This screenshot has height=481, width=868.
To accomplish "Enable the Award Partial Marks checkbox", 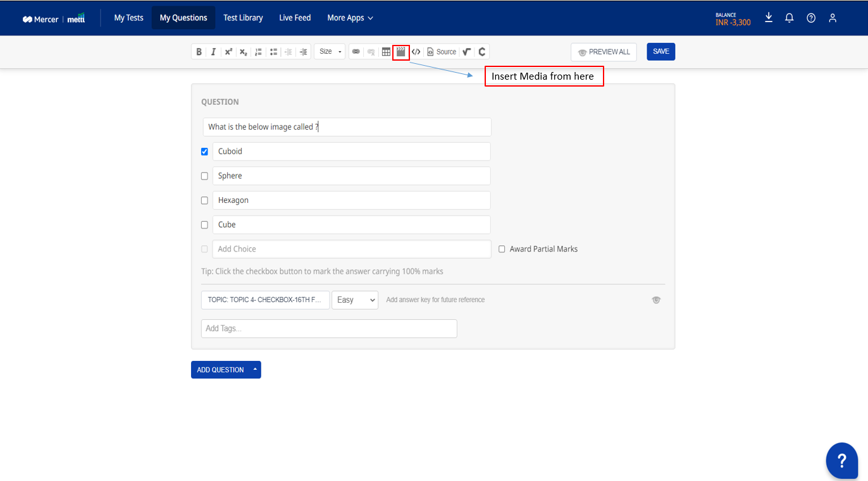I will [x=502, y=249].
